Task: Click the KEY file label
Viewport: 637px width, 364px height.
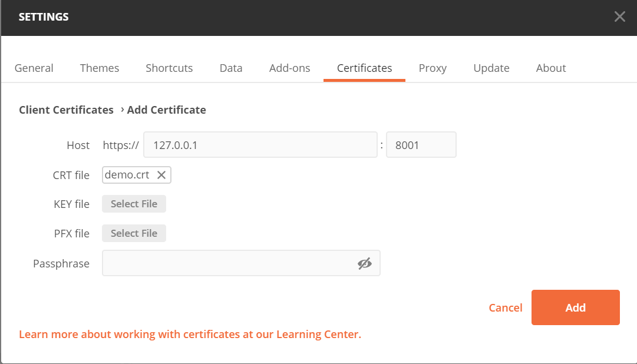Action: pos(71,204)
